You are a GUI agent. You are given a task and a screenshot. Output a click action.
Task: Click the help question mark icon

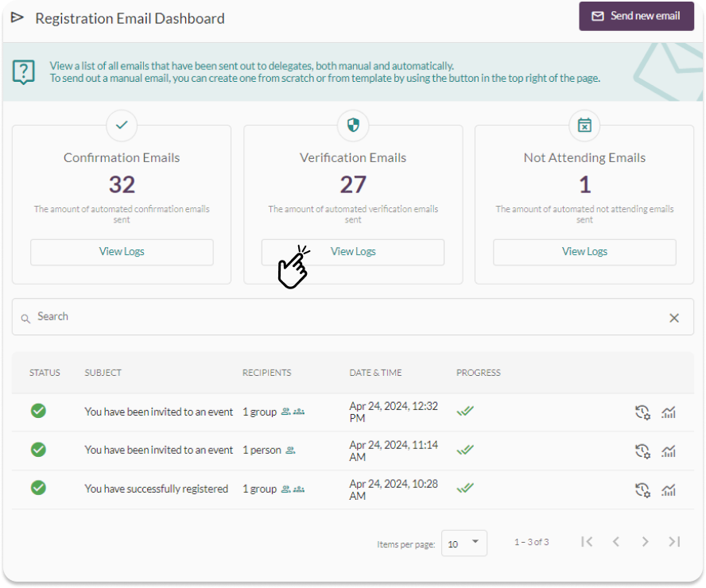coord(23,72)
